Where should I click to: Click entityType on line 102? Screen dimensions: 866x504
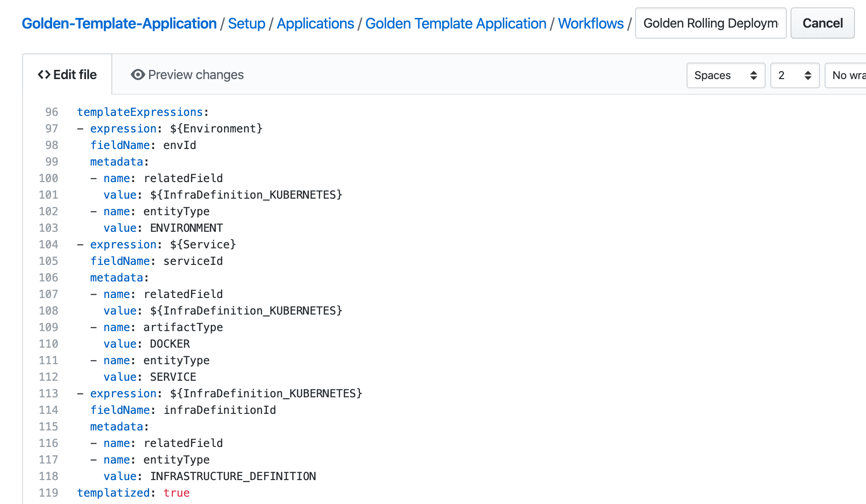point(176,212)
